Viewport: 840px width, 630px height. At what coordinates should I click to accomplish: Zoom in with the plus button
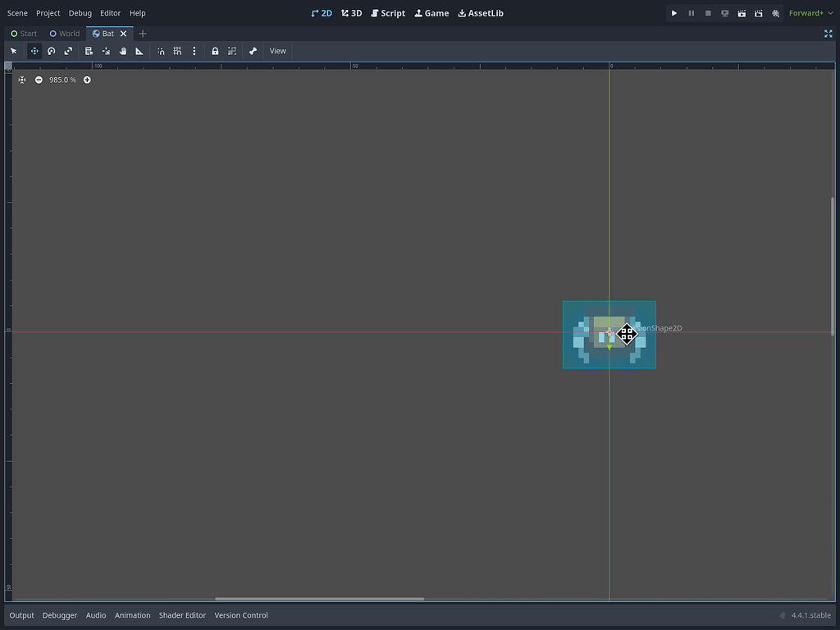(x=87, y=80)
